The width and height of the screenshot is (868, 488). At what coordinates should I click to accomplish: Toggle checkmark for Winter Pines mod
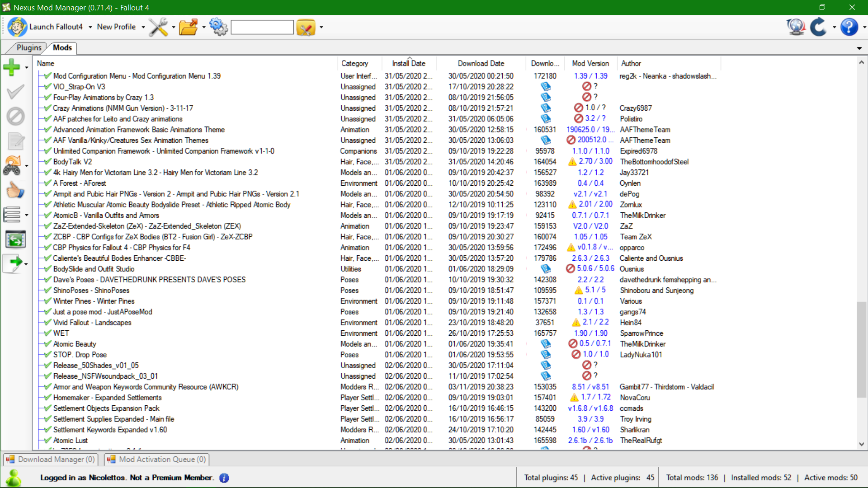[x=48, y=301]
